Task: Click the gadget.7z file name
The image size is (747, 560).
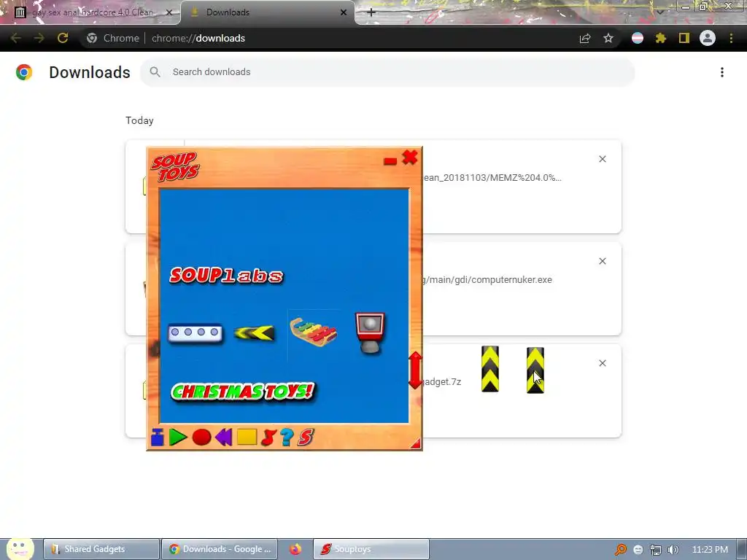Action: (442, 382)
